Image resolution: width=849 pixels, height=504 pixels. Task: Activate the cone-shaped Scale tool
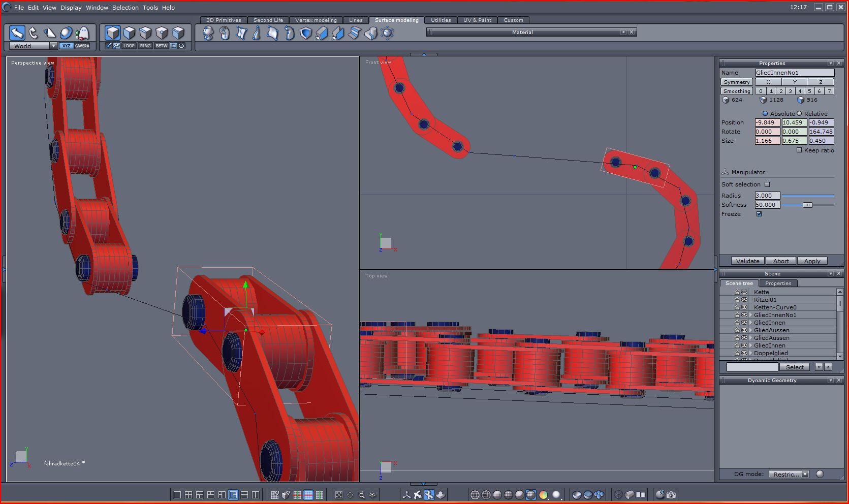pyautogui.click(x=50, y=33)
